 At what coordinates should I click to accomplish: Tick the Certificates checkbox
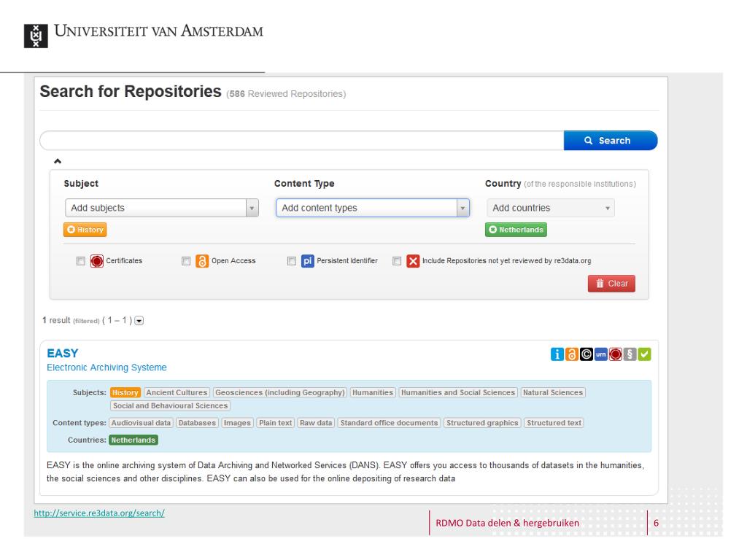(x=80, y=261)
